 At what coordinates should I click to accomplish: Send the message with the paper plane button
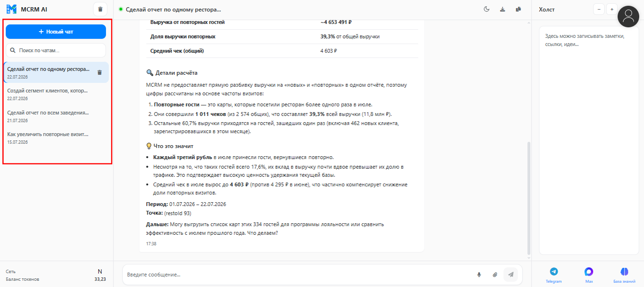(511, 275)
